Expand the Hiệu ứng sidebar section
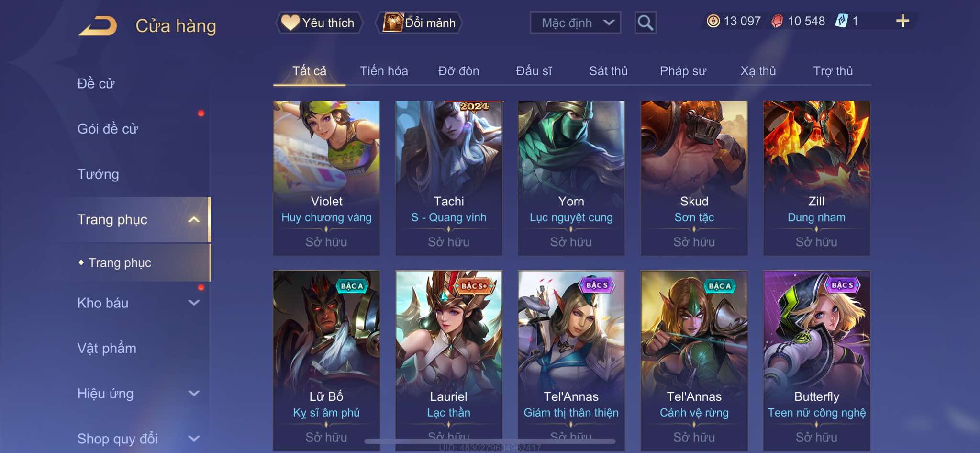Screen dimensions: 980x453 coord(194,393)
